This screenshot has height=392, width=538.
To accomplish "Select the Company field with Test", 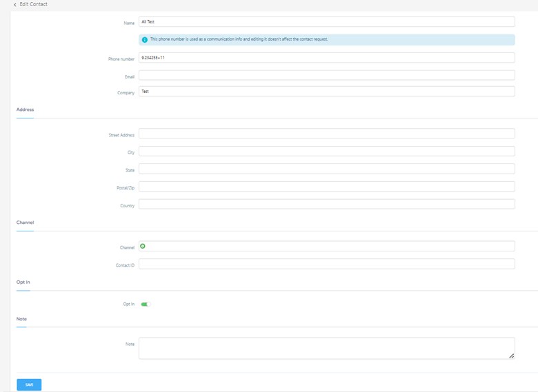I will click(x=327, y=92).
